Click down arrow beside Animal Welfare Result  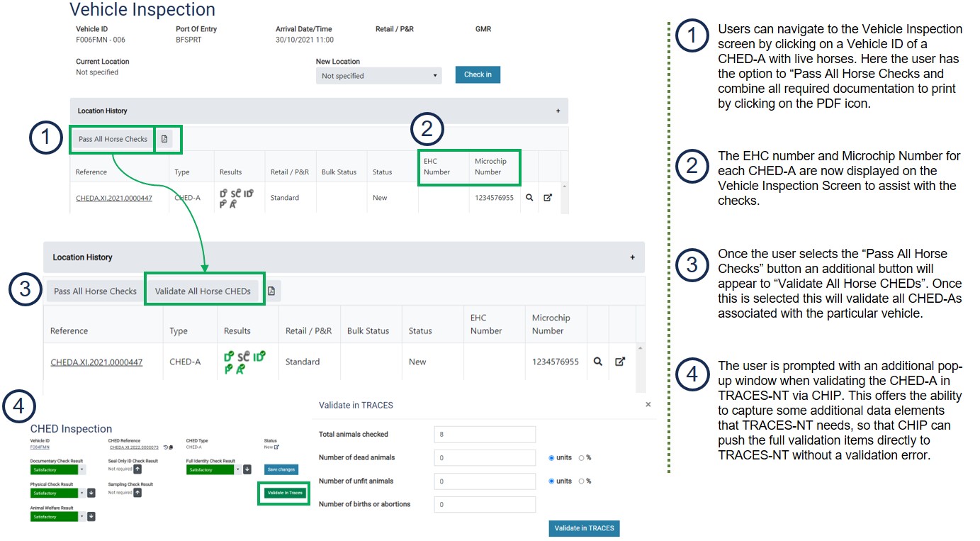pyautogui.click(x=91, y=516)
